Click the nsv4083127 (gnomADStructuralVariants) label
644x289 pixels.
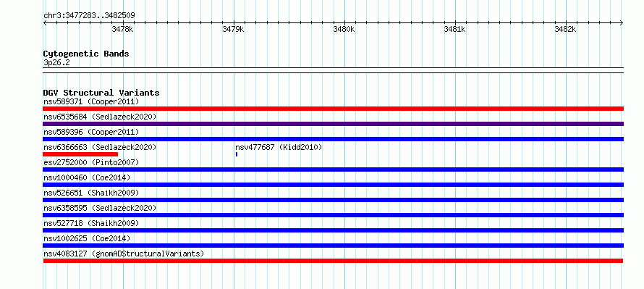tap(124, 254)
